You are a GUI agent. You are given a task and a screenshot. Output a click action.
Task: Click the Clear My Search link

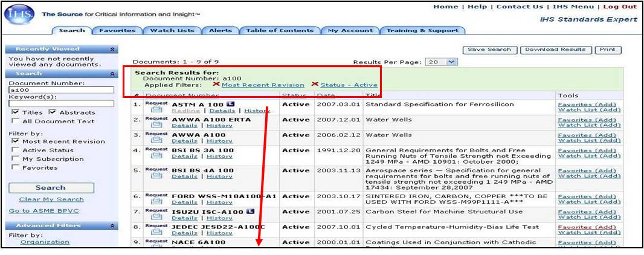pyautogui.click(x=51, y=199)
